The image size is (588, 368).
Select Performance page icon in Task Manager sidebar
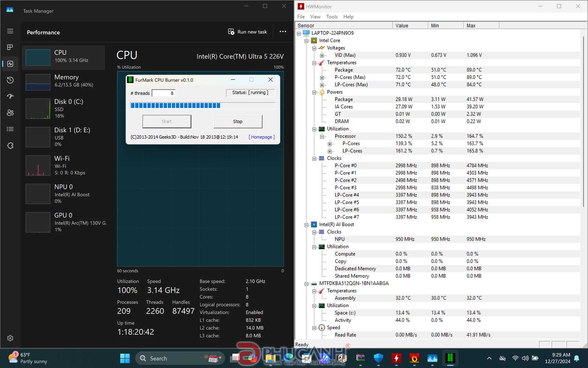10,64
